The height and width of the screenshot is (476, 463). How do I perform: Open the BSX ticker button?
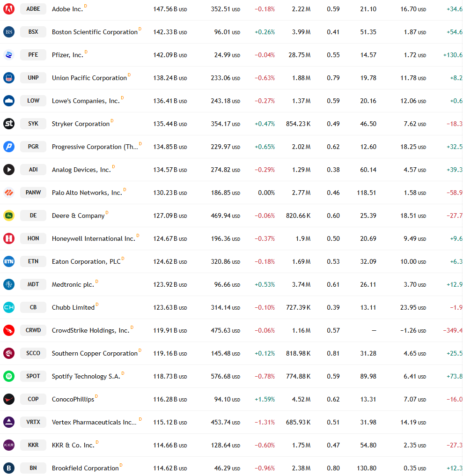(33, 32)
